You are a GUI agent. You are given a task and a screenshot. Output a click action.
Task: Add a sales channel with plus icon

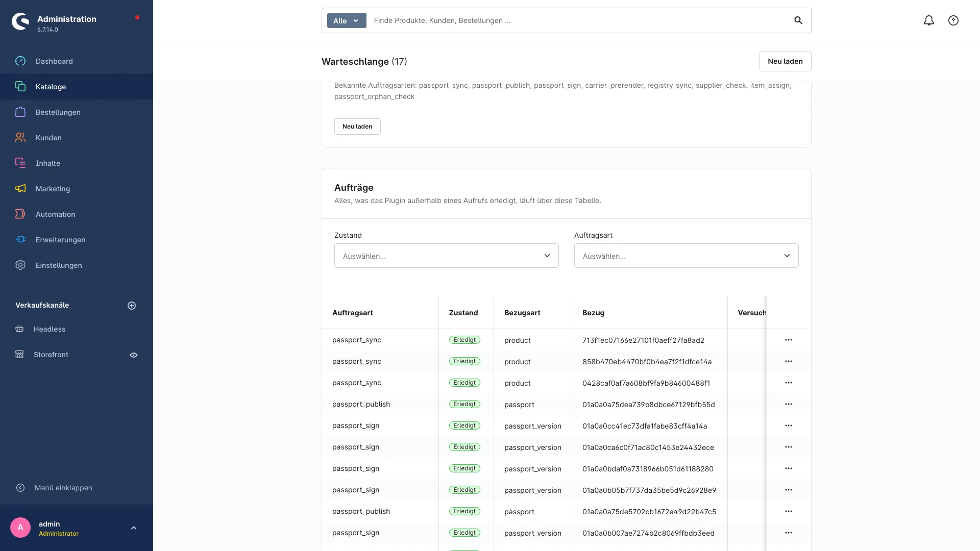132,306
